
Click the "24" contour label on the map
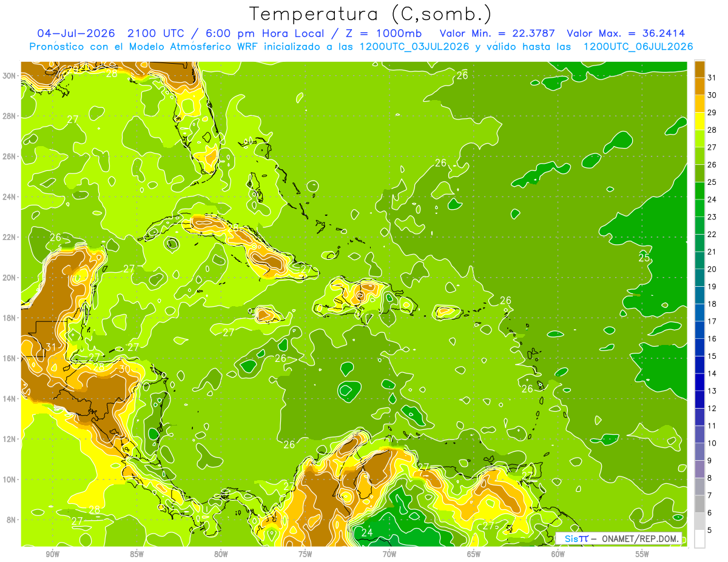366,532
